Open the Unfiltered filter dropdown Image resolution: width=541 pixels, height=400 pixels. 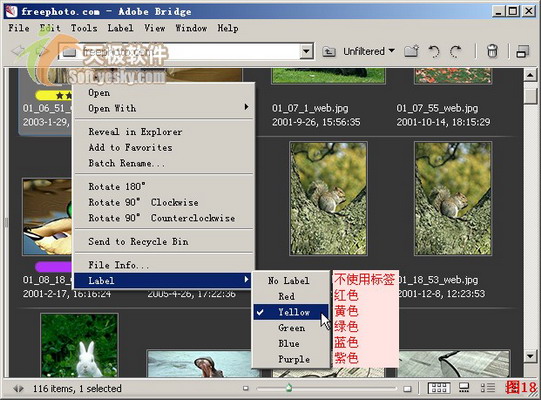pyautogui.click(x=369, y=51)
